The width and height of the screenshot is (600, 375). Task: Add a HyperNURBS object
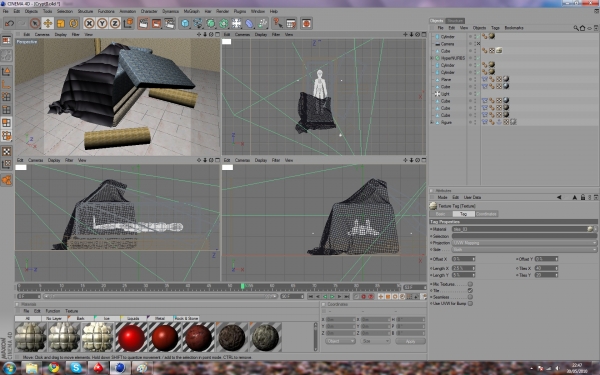click(x=211, y=23)
